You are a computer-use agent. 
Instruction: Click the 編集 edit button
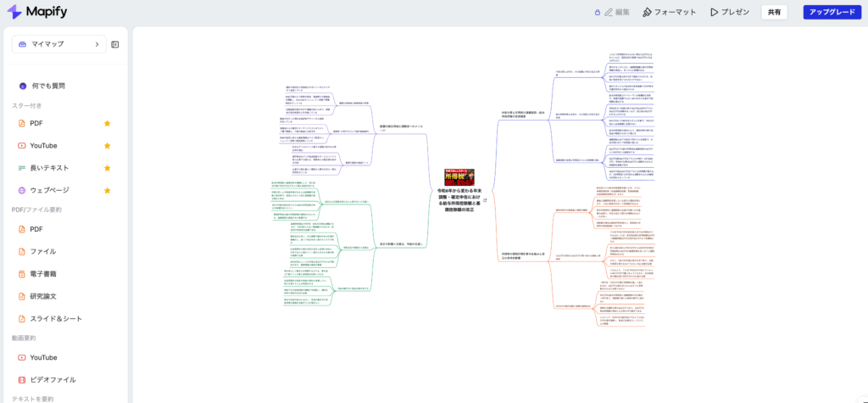point(621,12)
